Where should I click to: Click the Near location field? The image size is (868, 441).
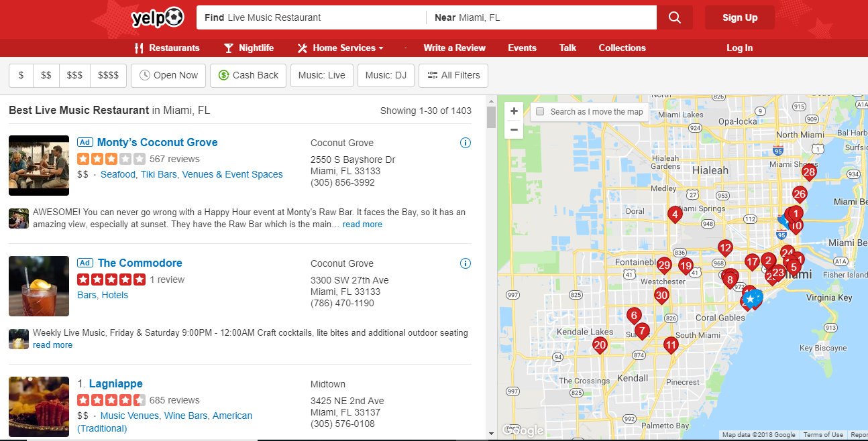pyautogui.click(x=541, y=17)
